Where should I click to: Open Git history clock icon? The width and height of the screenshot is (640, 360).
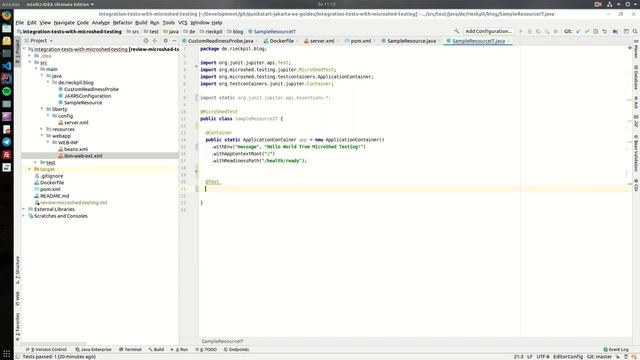596,31
